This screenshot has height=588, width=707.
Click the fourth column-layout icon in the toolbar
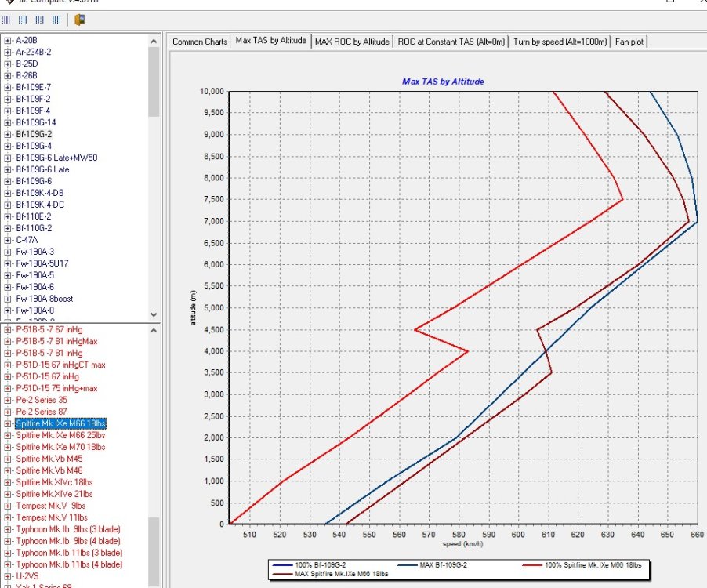pos(56,20)
